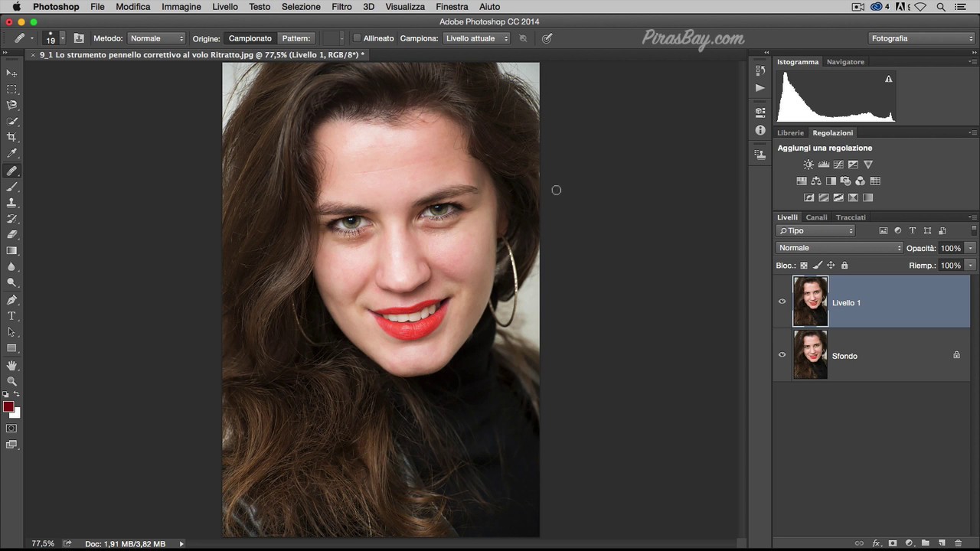The image size is (980, 551).
Task: Open the Fotografia workspace dropdown
Action: tap(921, 38)
